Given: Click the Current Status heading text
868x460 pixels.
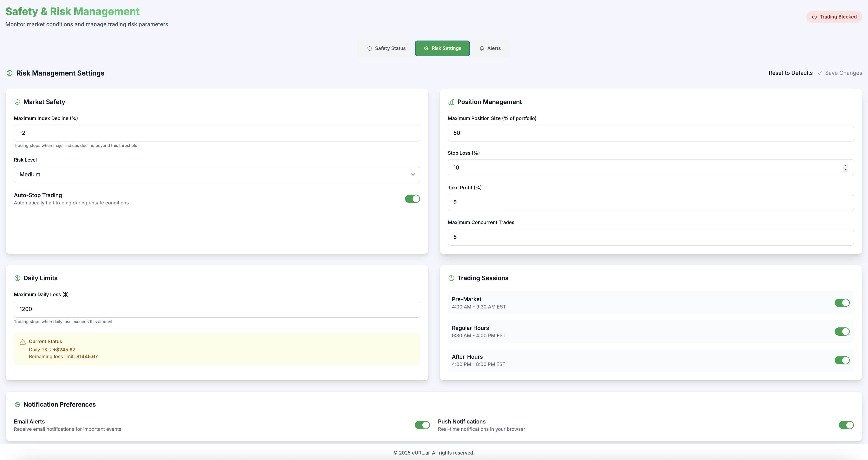Looking at the screenshot, I should 46,342.
